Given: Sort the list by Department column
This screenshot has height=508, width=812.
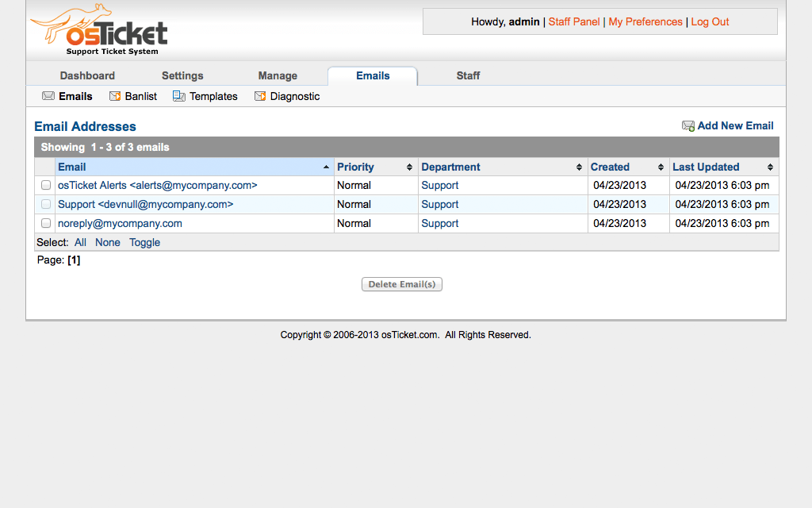Looking at the screenshot, I should tap(450, 167).
